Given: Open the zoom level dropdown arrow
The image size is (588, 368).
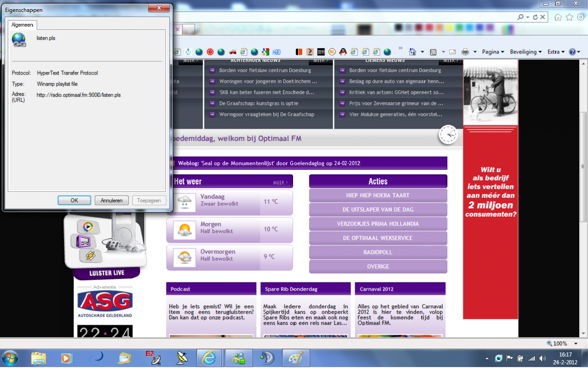Looking at the screenshot, I should tap(577, 344).
